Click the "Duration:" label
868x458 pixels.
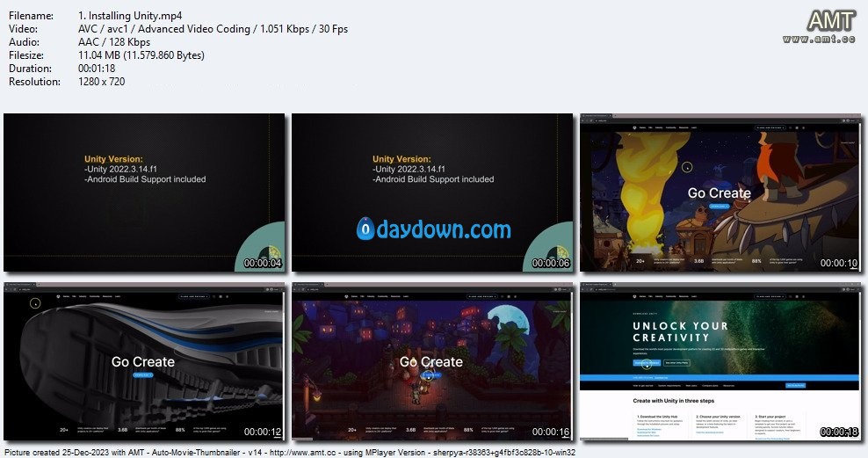[x=30, y=69]
